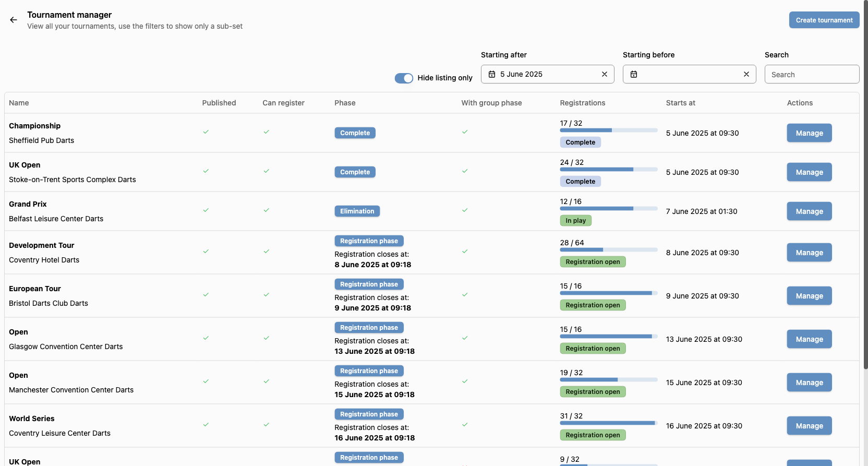Click group phase checkmark for European Tour
Screen dimensions: 868x466
(464, 295)
